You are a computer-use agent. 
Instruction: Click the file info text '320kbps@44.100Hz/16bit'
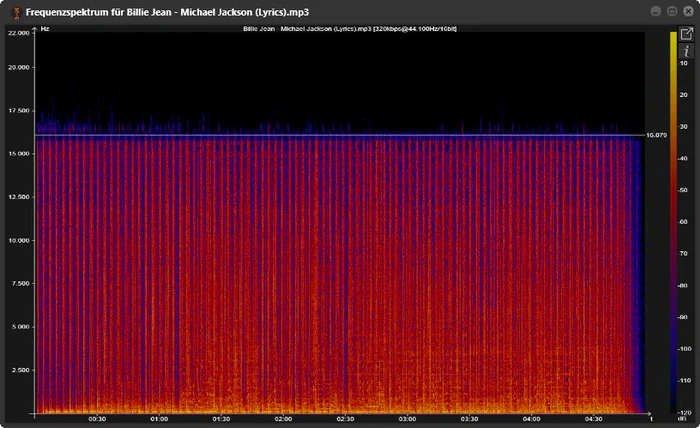pyautogui.click(x=415, y=29)
